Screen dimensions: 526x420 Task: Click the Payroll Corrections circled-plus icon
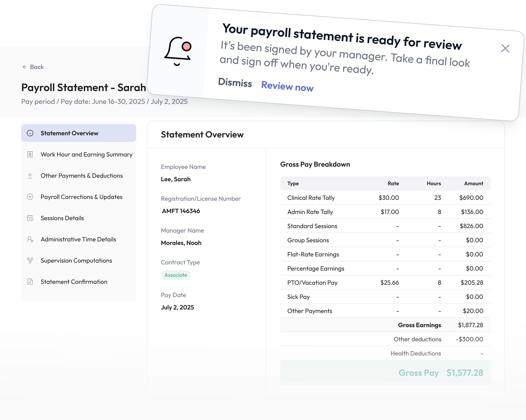pos(30,197)
